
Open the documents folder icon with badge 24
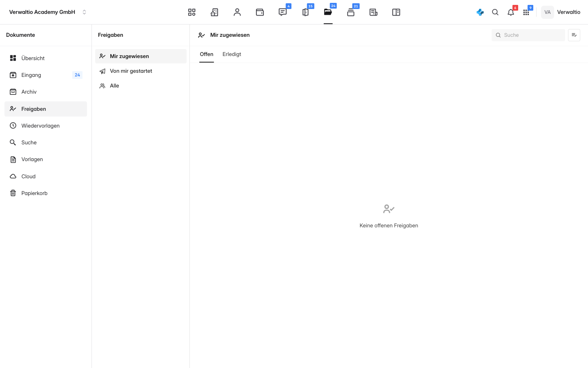click(328, 12)
